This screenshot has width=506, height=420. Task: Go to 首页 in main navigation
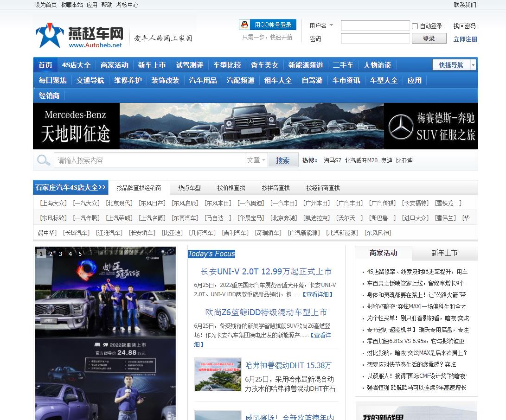[45, 65]
